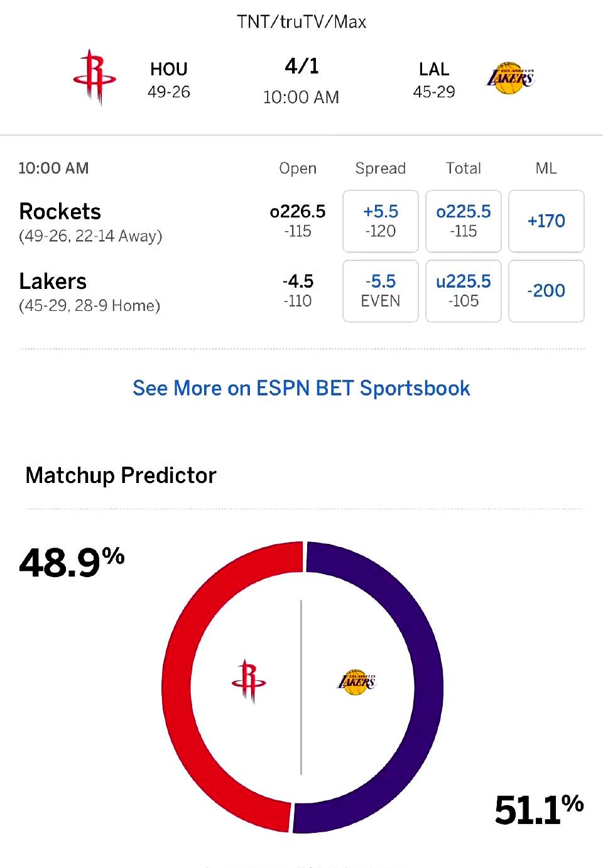Screen dimensions: 603x868
Task: Click the Lakers team name row
Action: (x=53, y=281)
